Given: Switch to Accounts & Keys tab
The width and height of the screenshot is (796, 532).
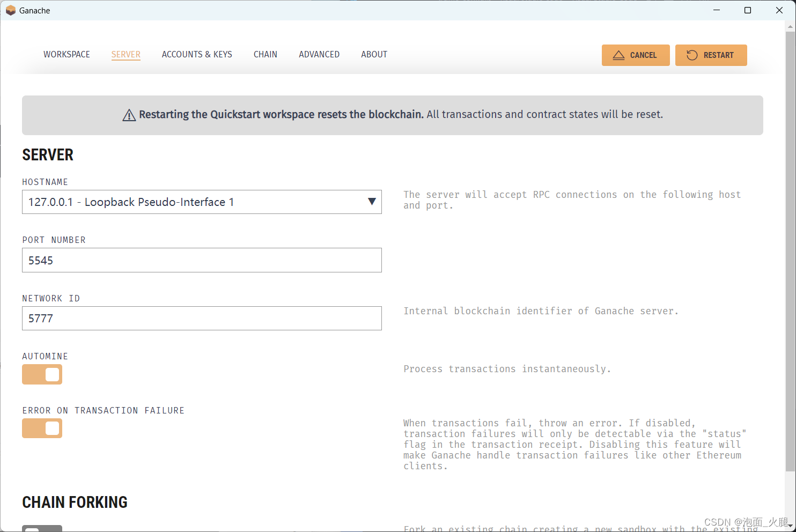Looking at the screenshot, I should 197,54.
